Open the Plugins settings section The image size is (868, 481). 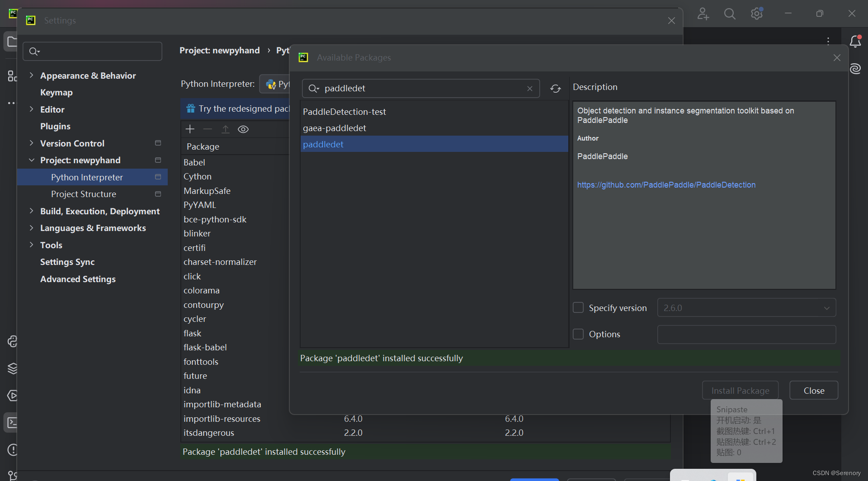55,126
